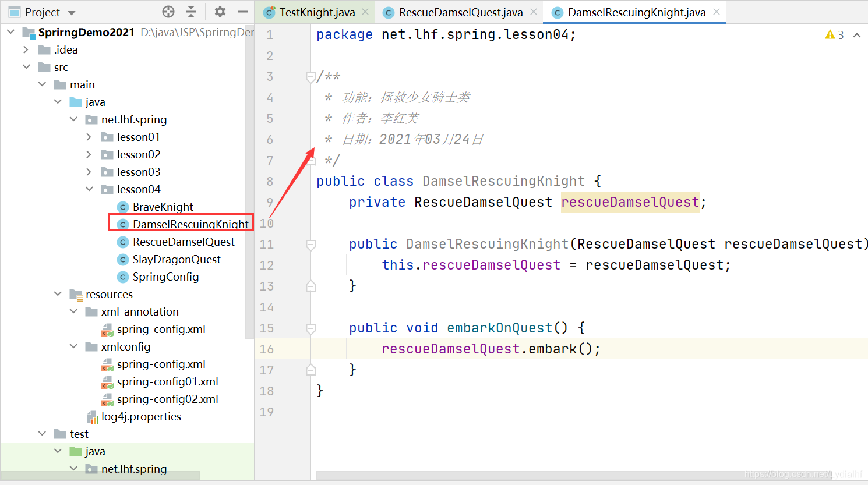The width and height of the screenshot is (868, 485).
Task: Hide the Project panel with minimize icon
Action: point(243,12)
